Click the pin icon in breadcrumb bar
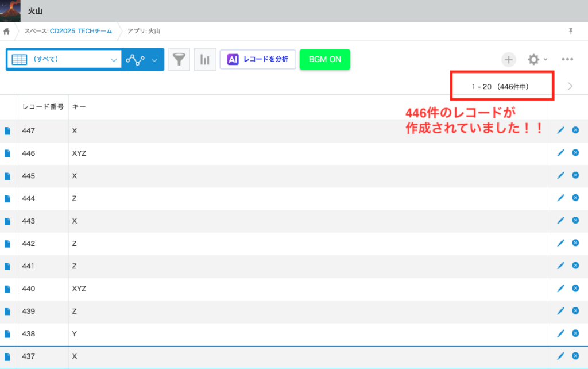Viewport: 588px width, 369px height. pos(570,31)
